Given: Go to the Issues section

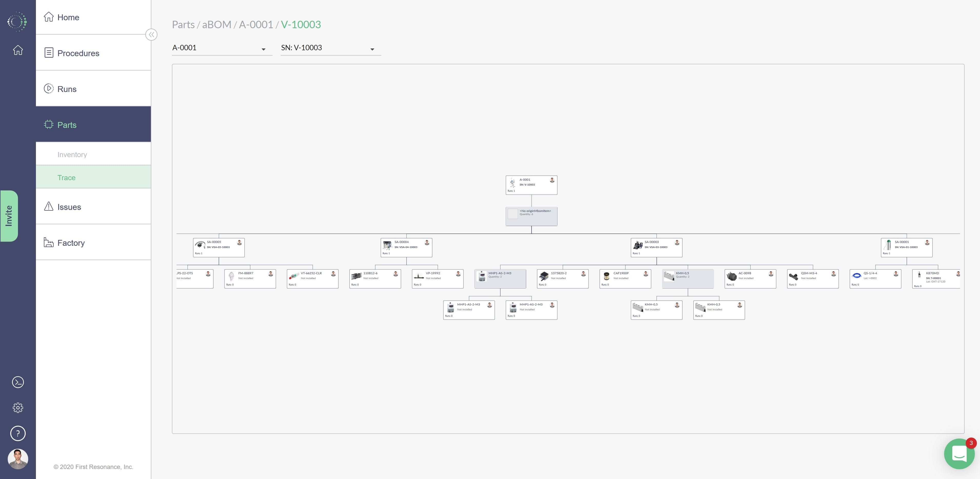Looking at the screenshot, I should pyautogui.click(x=69, y=207).
